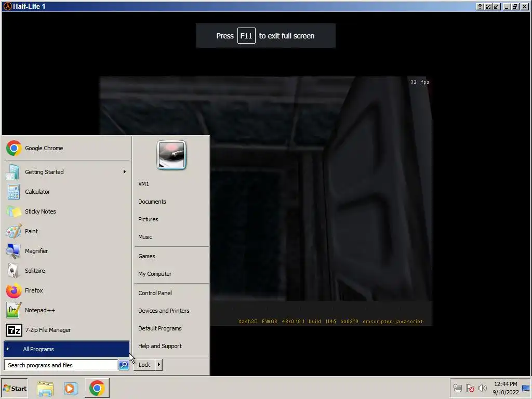
Task: Click the search programs and files box
Action: pyautogui.click(x=61, y=365)
